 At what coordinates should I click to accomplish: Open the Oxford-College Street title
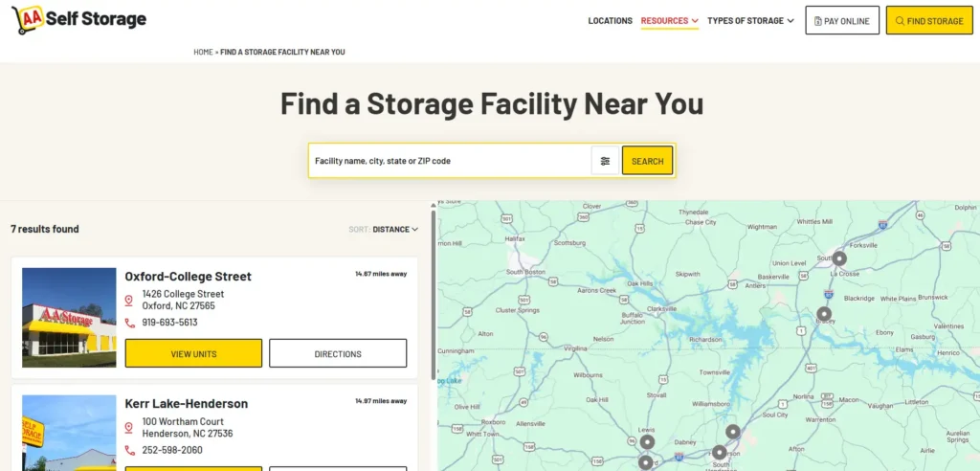[189, 277]
